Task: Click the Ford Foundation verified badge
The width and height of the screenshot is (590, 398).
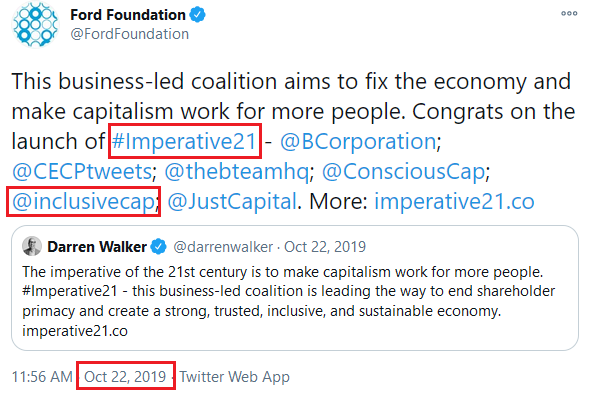Action: pyautogui.click(x=198, y=15)
